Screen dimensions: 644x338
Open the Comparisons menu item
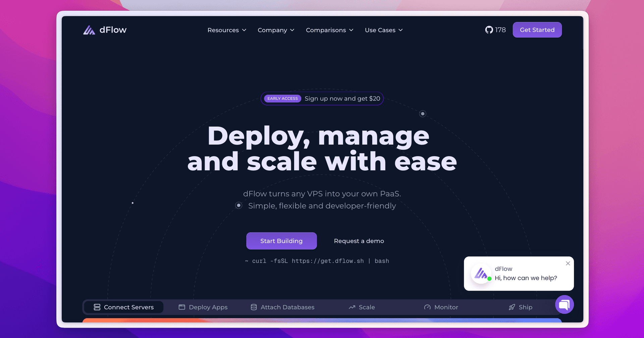coord(329,30)
